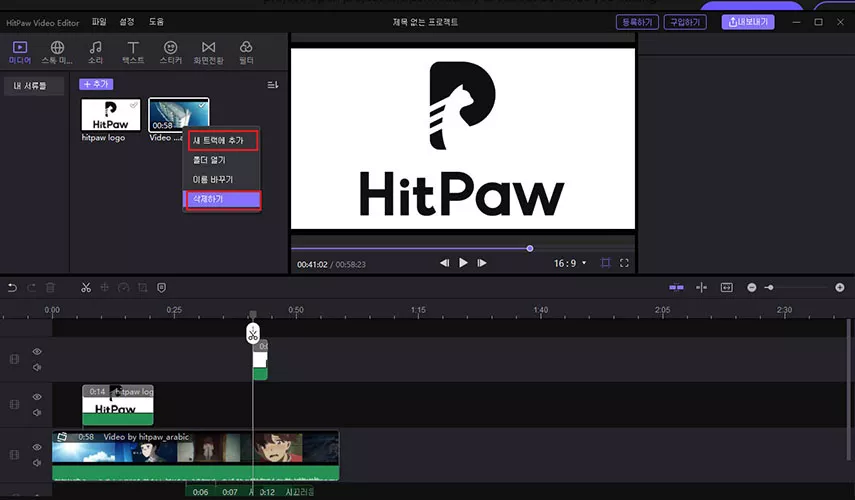The height and width of the screenshot is (500, 855).
Task: Click the playhead scissors split handle
Action: coord(252,333)
